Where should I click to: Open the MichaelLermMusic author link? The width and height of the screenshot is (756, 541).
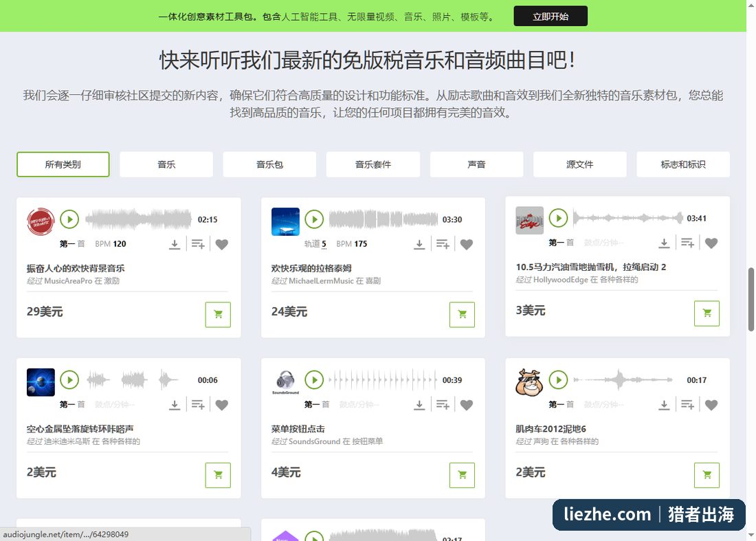[321, 280]
